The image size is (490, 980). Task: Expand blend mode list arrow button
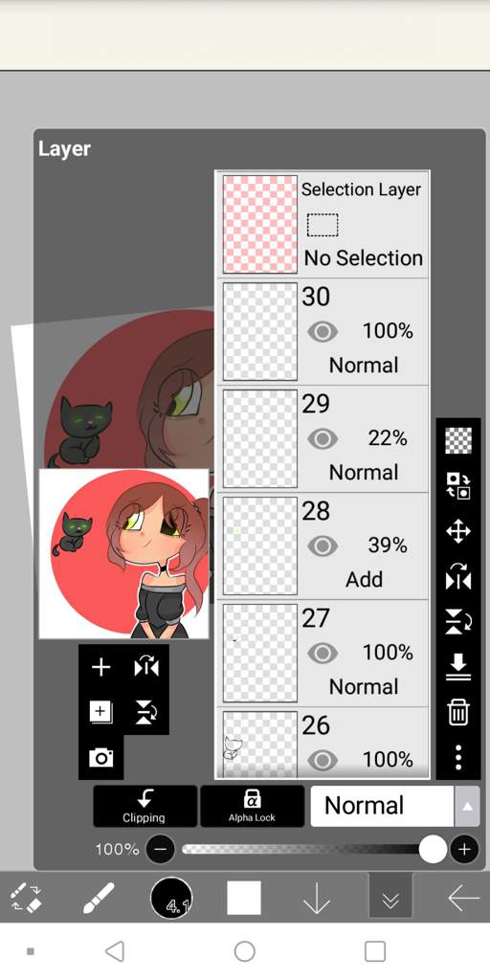pyautogui.click(x=467, y=806)
